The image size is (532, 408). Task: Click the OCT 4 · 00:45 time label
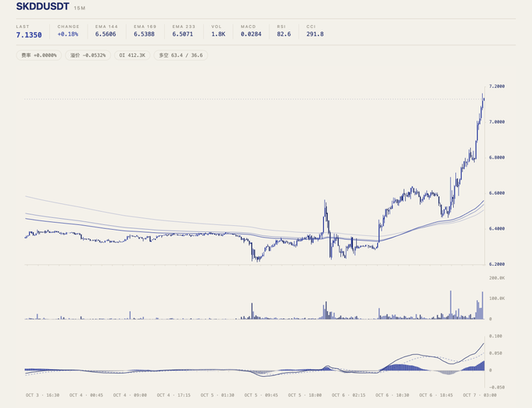pos(86,395)
